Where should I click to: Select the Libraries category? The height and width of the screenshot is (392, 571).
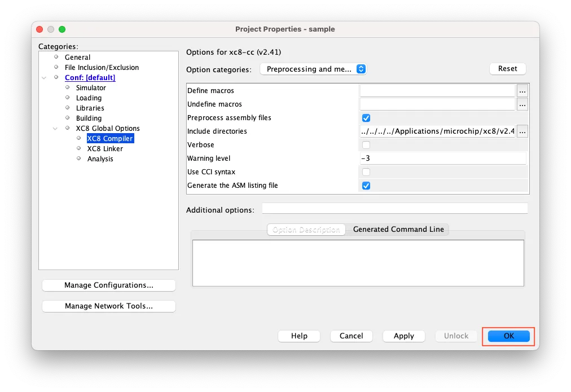point(90,108)
